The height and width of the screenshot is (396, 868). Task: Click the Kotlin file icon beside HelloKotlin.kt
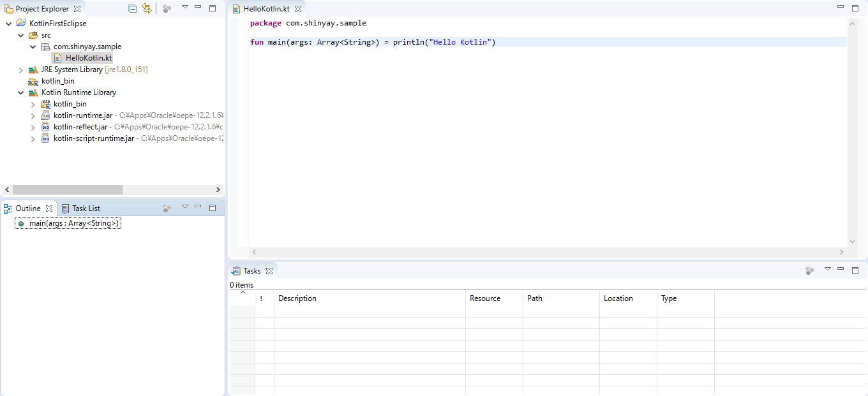point(57,57)
